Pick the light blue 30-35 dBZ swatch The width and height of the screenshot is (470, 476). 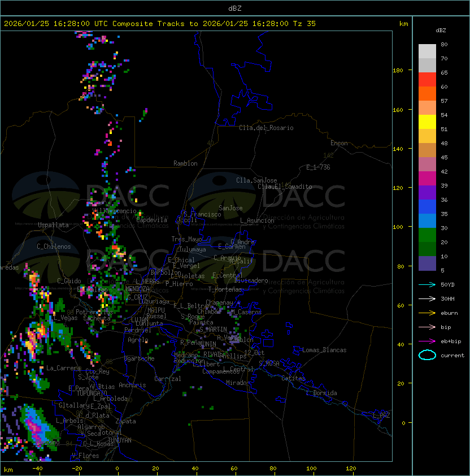tap(427, 220)
